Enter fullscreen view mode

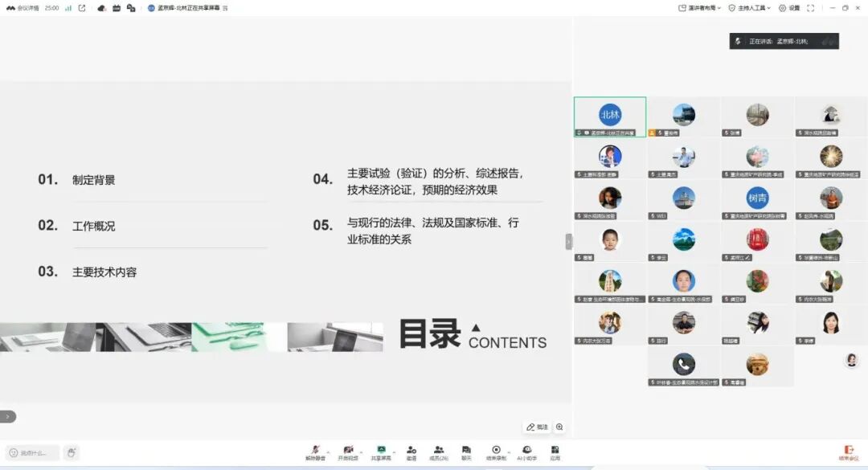point(811,8)
